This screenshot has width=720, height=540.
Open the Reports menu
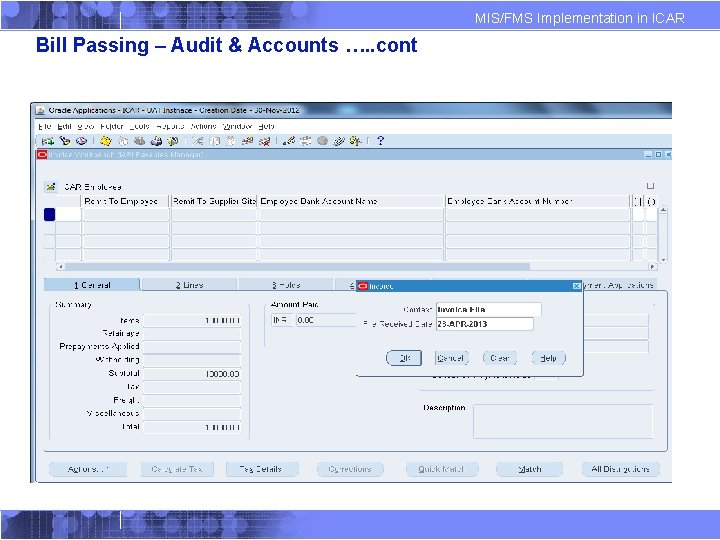pyautogui.click(x=170, y=126)
